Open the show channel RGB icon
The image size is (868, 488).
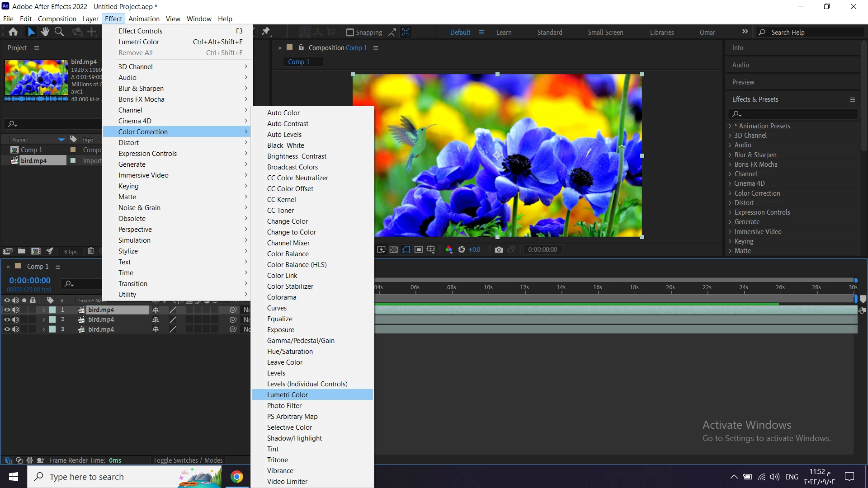(x=448, y=249)
